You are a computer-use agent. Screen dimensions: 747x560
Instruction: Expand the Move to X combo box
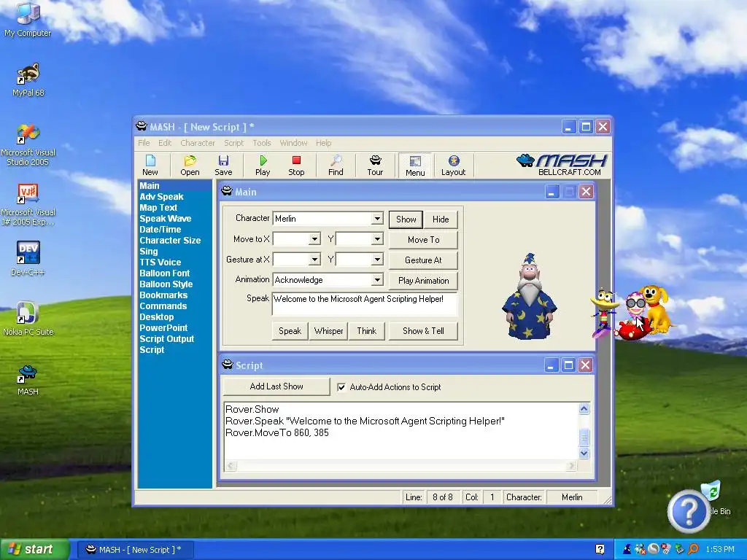[314, 239]
